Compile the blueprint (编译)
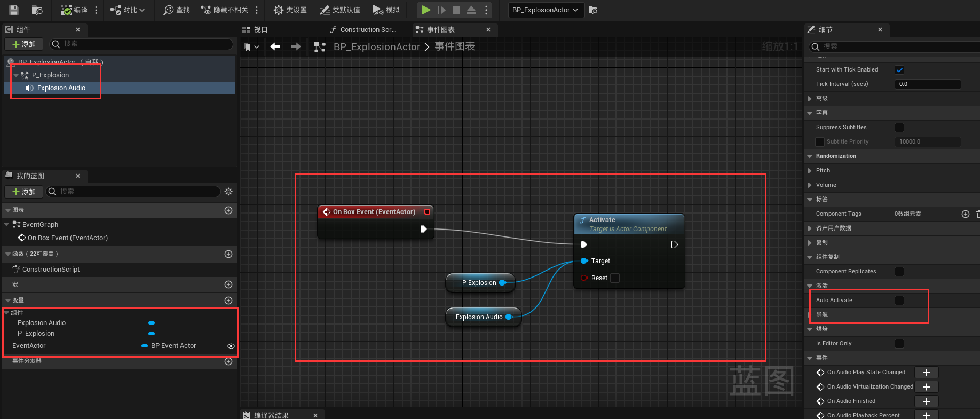This screenshot has width=980, height=419. (x=74, y=10)
